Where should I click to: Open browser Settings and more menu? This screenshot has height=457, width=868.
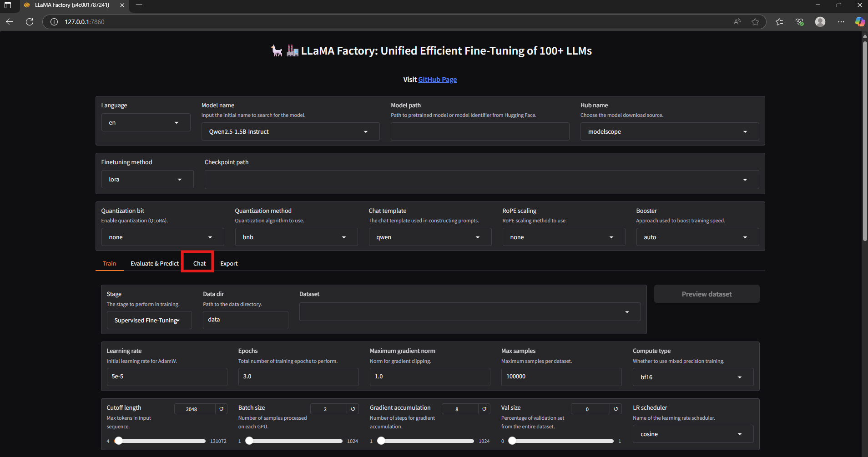(841, 22)
